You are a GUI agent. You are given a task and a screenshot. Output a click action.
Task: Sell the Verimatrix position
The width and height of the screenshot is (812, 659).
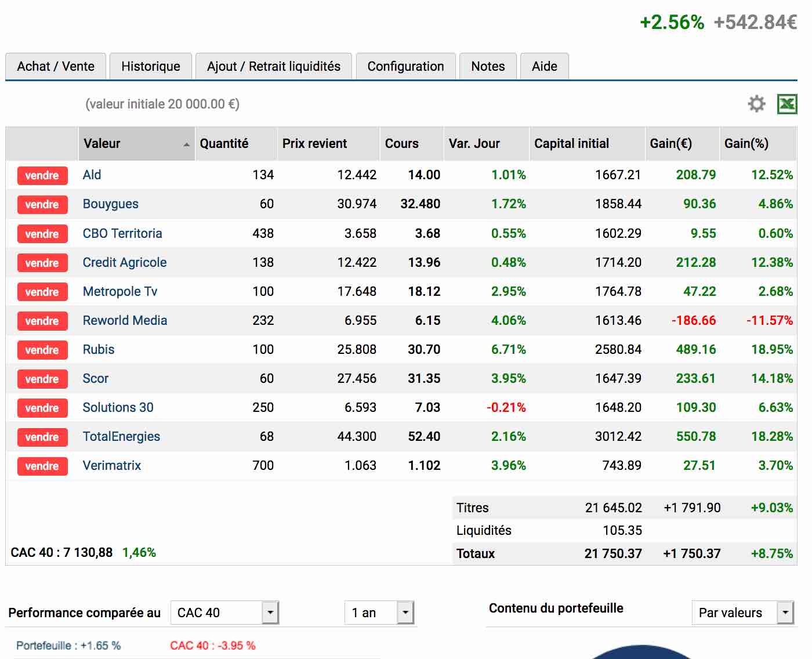coord(42,466)
